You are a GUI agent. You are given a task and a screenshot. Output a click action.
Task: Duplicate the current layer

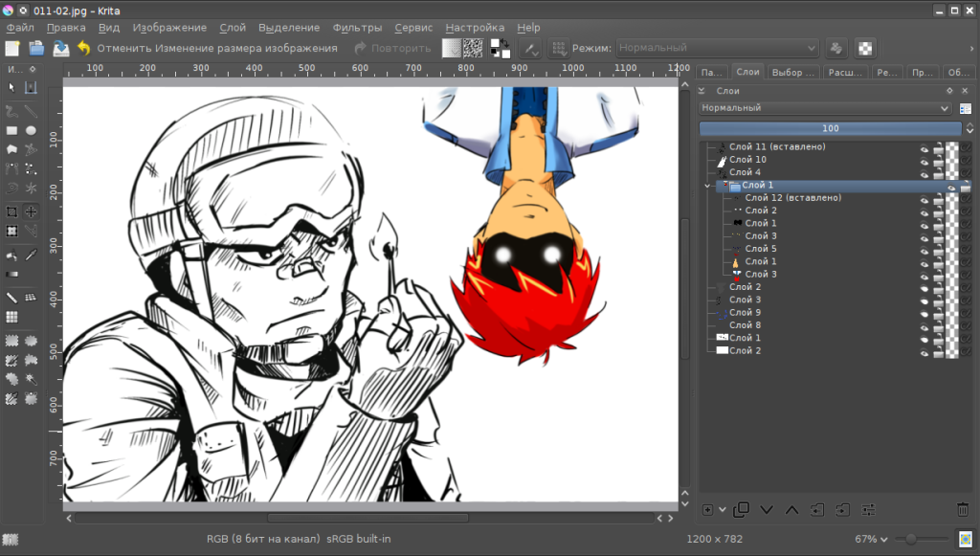click(742, 510)
